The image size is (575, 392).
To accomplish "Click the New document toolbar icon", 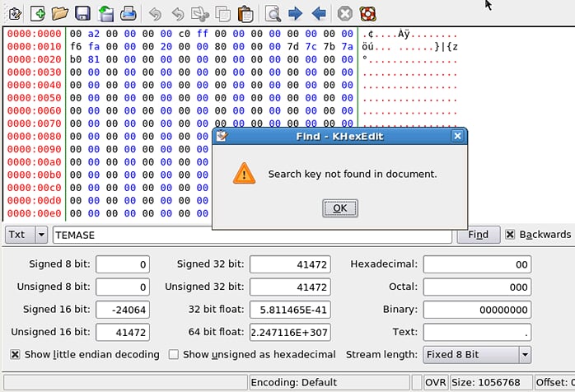I will [37, 13].
